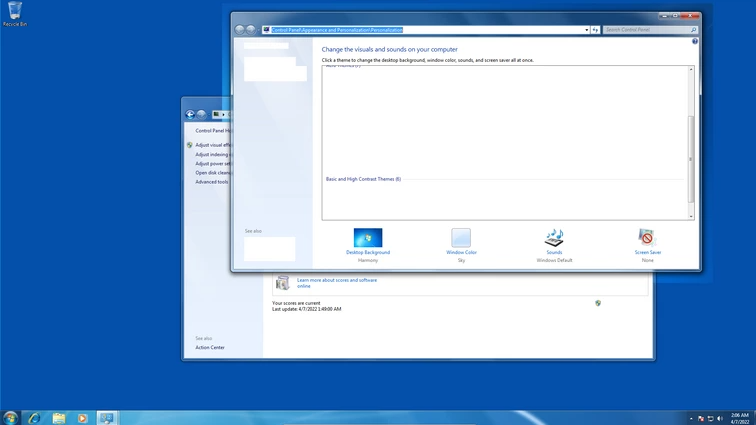The image size is (756, 425).
Task: Click the volume speaker tray icon
Action: [x=720, y=419]
